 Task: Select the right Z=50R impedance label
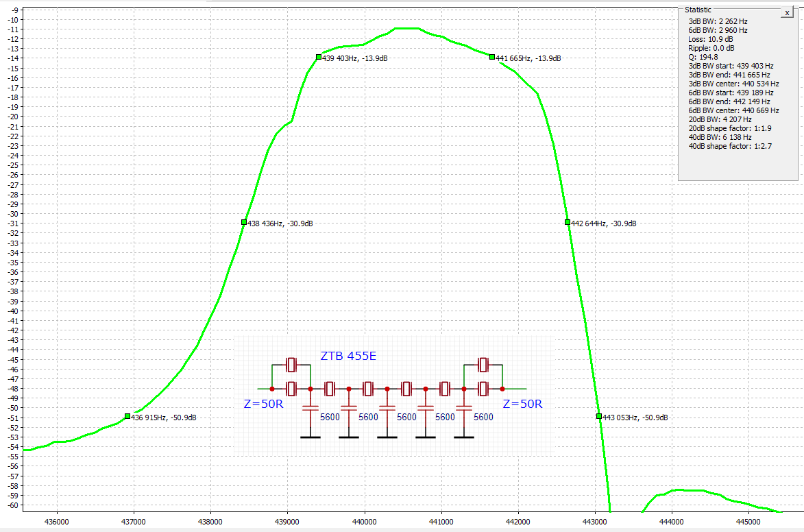522,404
